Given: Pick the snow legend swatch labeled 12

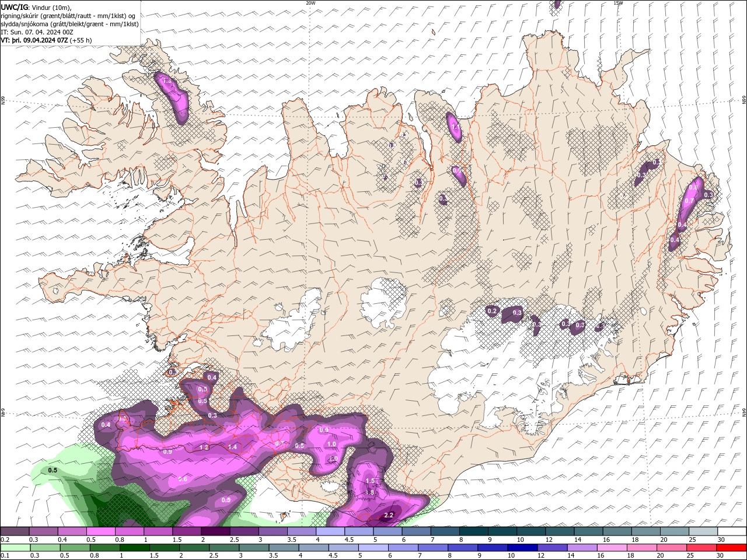Looking at the screenshot, I should 560,531.
